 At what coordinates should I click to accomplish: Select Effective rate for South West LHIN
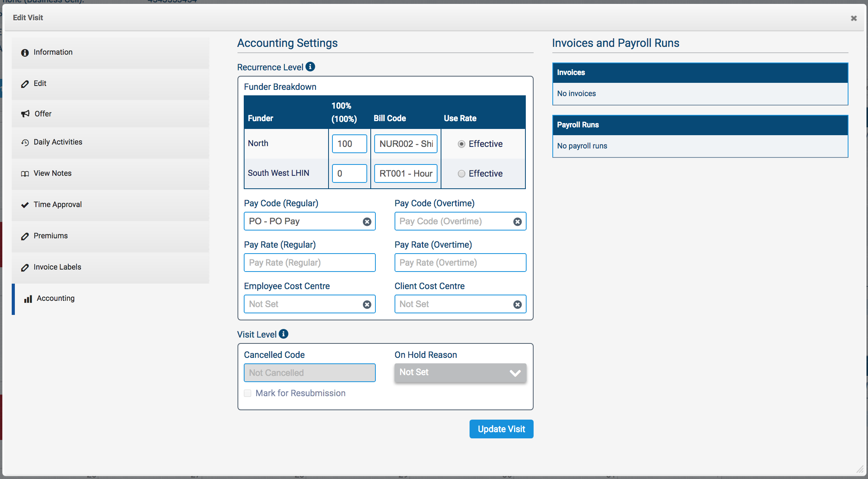[461, 174]
